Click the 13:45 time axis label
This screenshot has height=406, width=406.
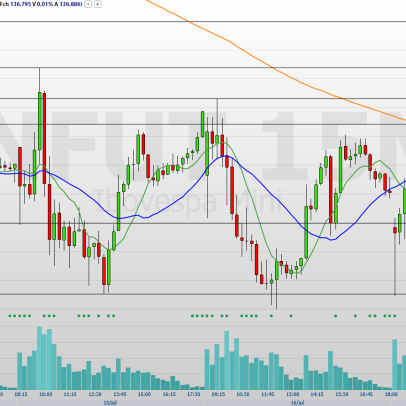point(120,394)
